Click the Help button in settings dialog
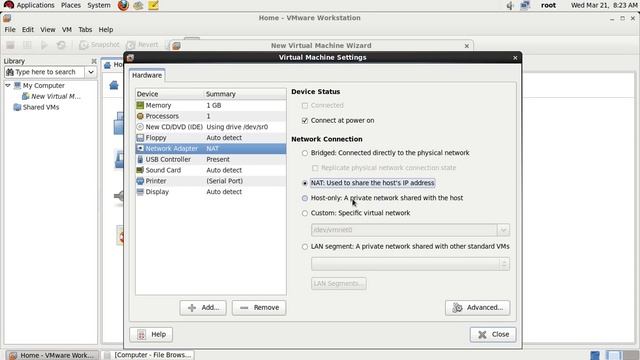 tap(151, 335)
